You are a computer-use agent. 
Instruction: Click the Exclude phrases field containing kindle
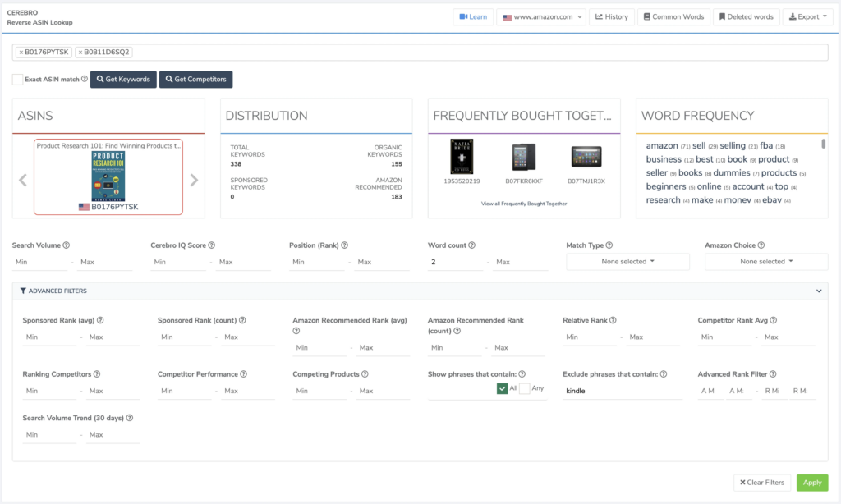tap(623, 392)
